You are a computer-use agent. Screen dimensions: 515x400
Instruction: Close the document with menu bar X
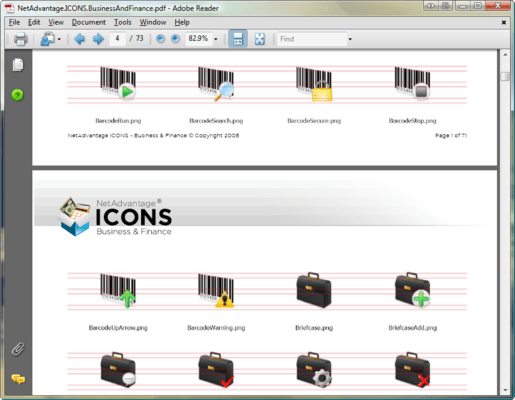pos(504,22)
